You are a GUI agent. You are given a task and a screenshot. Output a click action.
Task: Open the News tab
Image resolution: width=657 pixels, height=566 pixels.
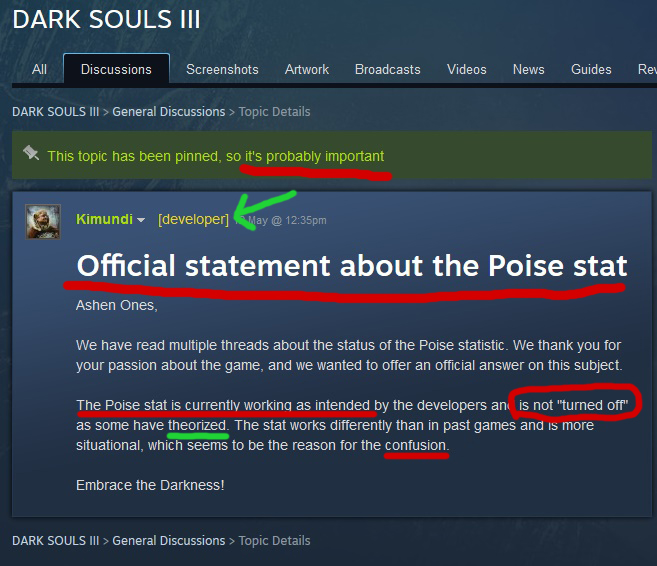point(529,69)
